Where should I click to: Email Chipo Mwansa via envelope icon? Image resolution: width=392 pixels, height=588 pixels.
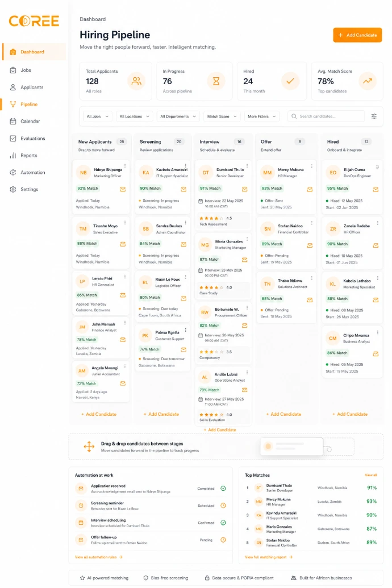pyautogui.click(x=376, y=353)
